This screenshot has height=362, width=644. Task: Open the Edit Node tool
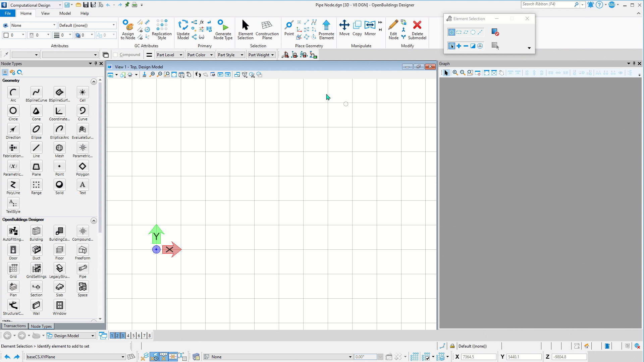pos(393,29)
